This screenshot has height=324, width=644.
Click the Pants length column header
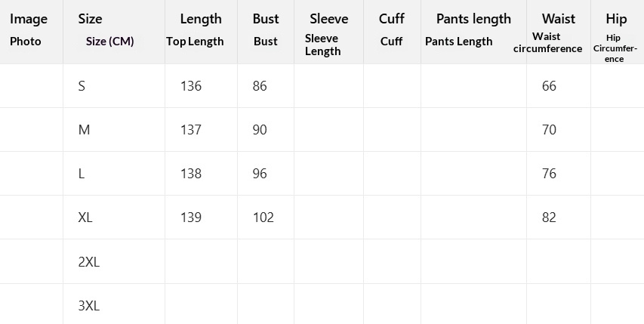tap(473, 29)
